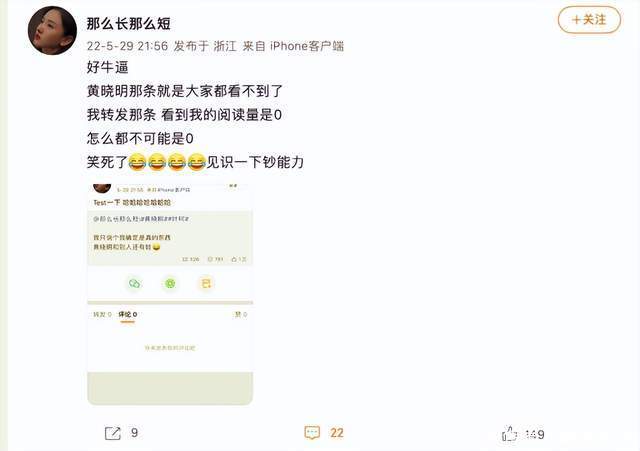
Task: Click the yellow repost-share icon in screenshot
Action: [206, 283]
